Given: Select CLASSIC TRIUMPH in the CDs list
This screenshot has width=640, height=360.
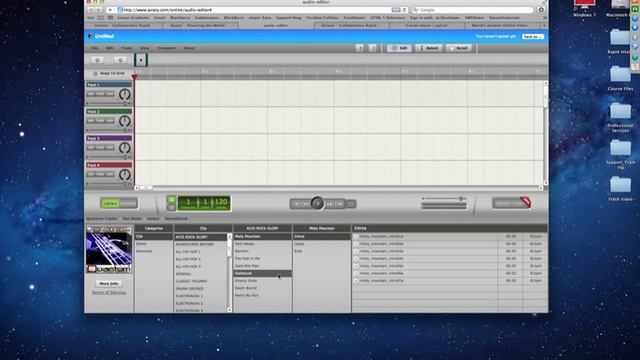Looking at the screenshot, I should coord(191,281).
